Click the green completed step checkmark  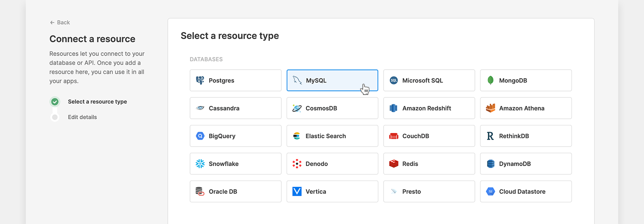click(x=55, y=102)
